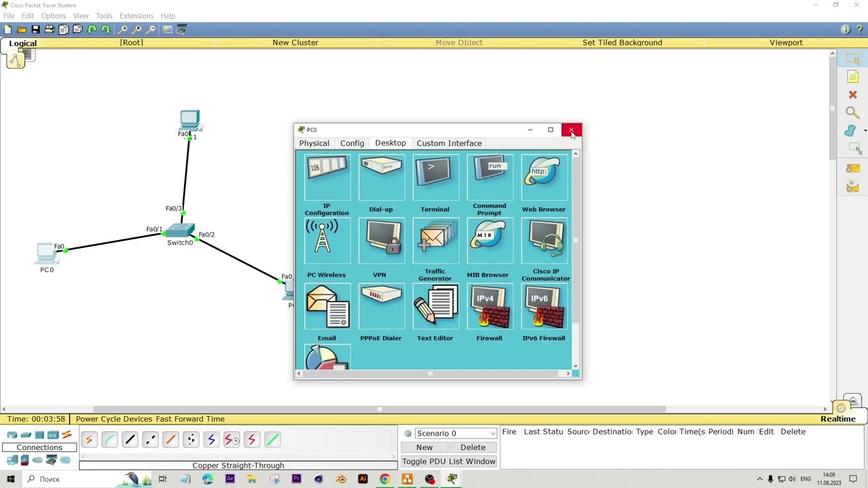This screenshot has width=868, height=488.
Task: Add Simple PDU envelope tool
Action: pyautogui.click(x=852, y=168)
